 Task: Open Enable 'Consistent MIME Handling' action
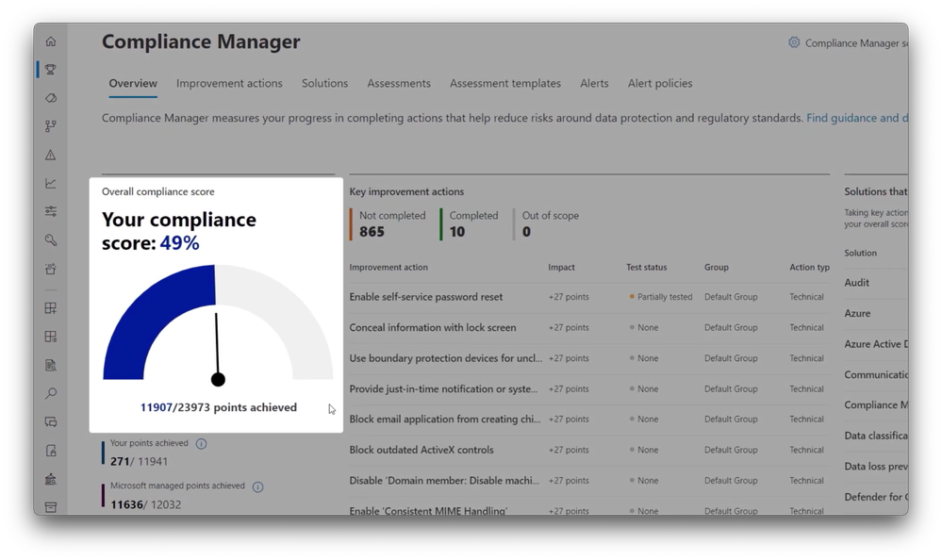(428, 510)
